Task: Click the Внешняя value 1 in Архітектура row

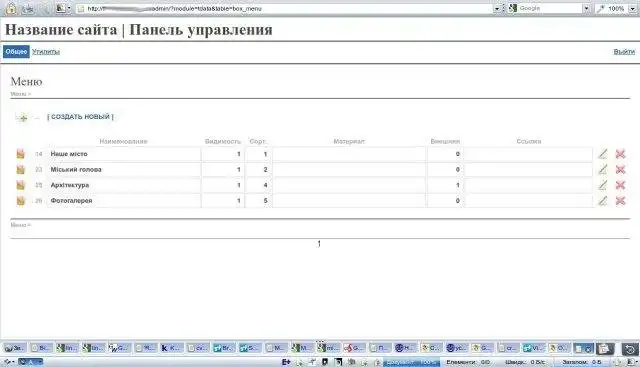Action: coord(458,185)
